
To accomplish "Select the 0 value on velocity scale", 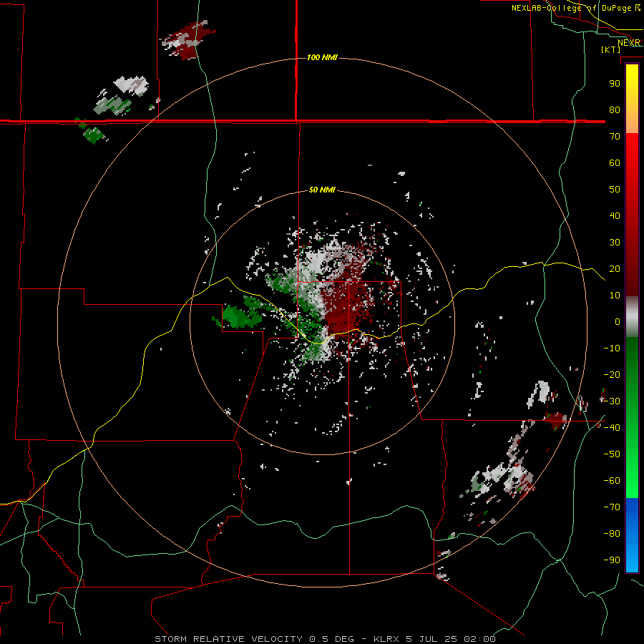I will click(x=618, y=321).
